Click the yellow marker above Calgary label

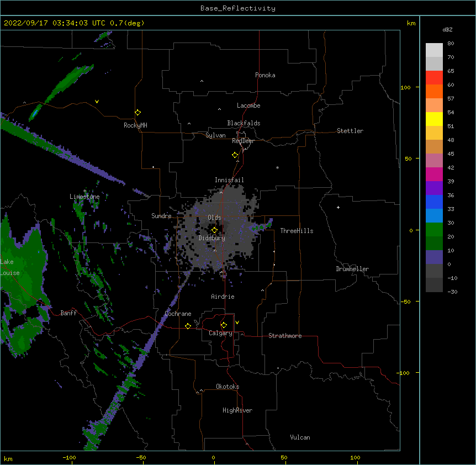coord(224,325)
